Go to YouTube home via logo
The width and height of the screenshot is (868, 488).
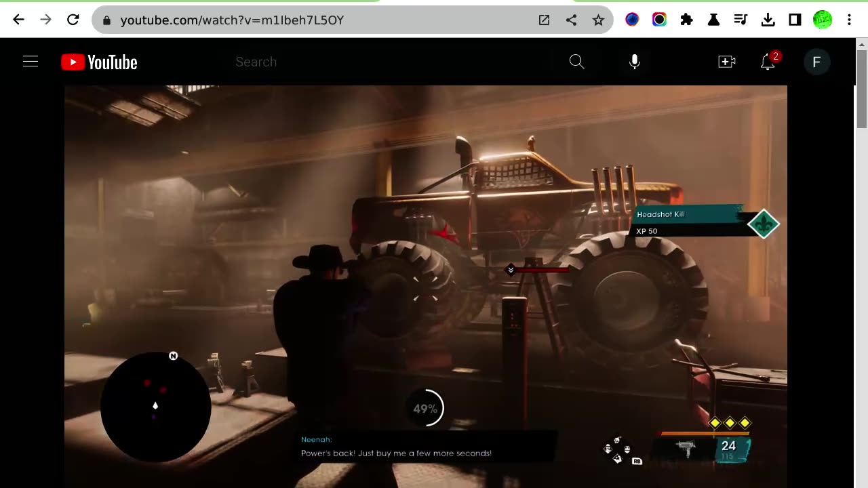[99, 62]
